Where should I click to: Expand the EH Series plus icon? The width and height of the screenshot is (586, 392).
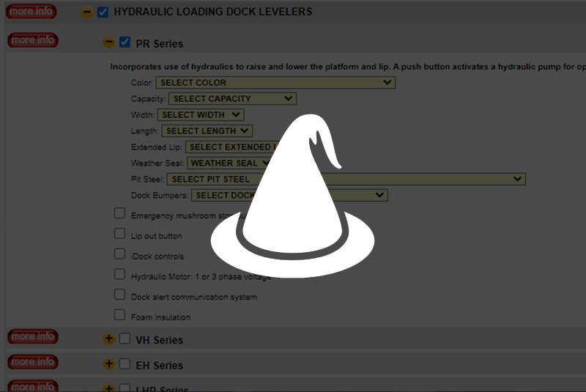[x=108, y=364]
